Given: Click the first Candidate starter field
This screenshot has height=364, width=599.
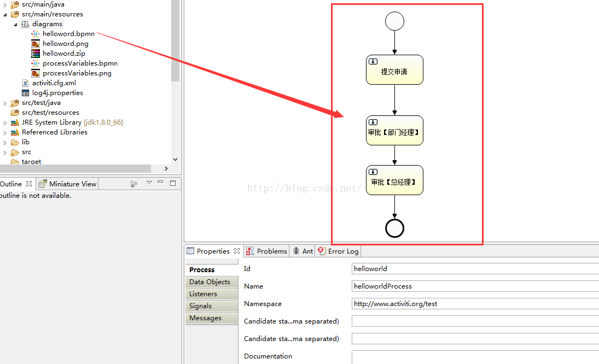Looking at the screenshot, I should coord(475,321).
